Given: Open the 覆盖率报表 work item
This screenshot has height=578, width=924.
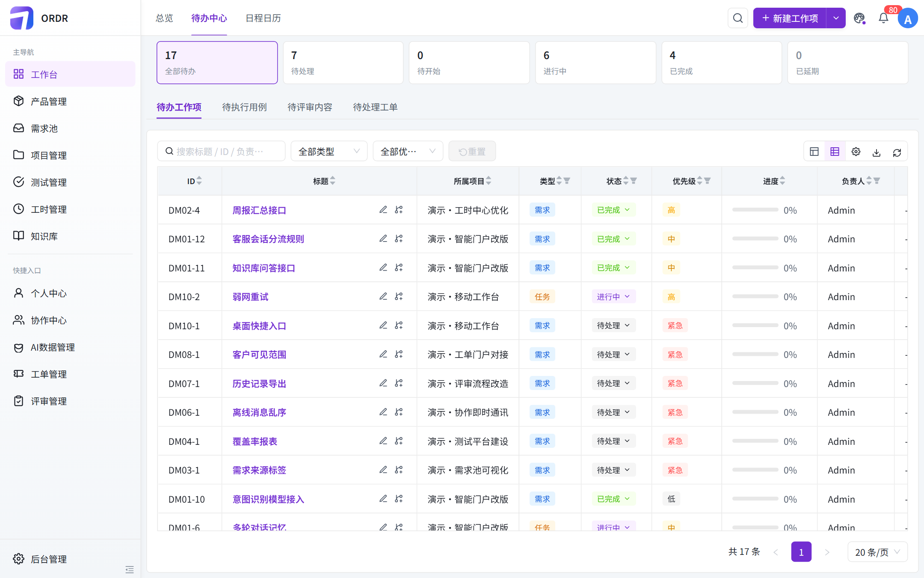Looking at the screenshot, I should (255, 441).
